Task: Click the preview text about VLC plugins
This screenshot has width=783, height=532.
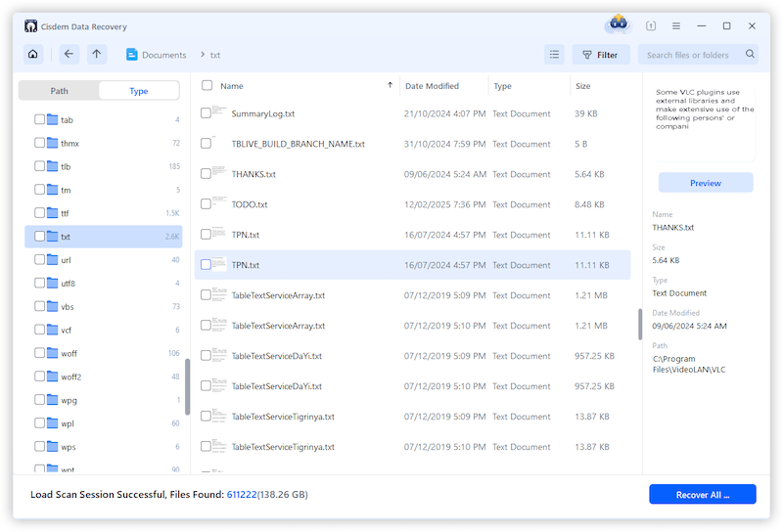Action: [705, 110]
